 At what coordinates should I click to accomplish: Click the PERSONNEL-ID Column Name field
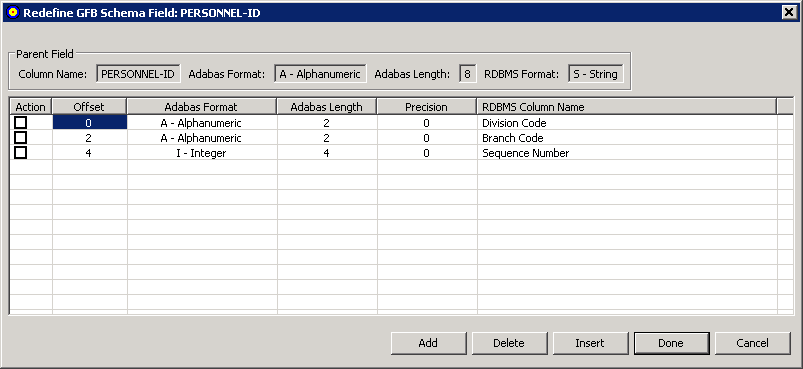pyautogui.click(x=138, y=74)
